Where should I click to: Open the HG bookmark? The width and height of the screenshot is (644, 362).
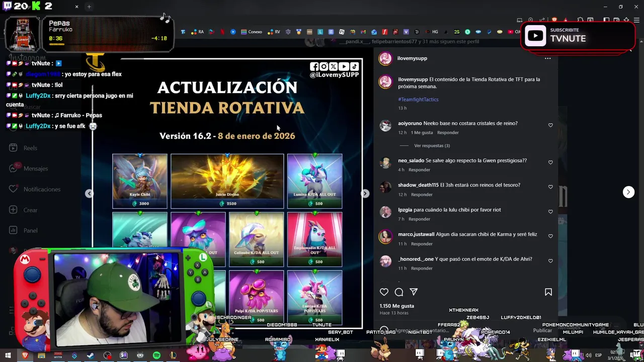click(431, 32)
